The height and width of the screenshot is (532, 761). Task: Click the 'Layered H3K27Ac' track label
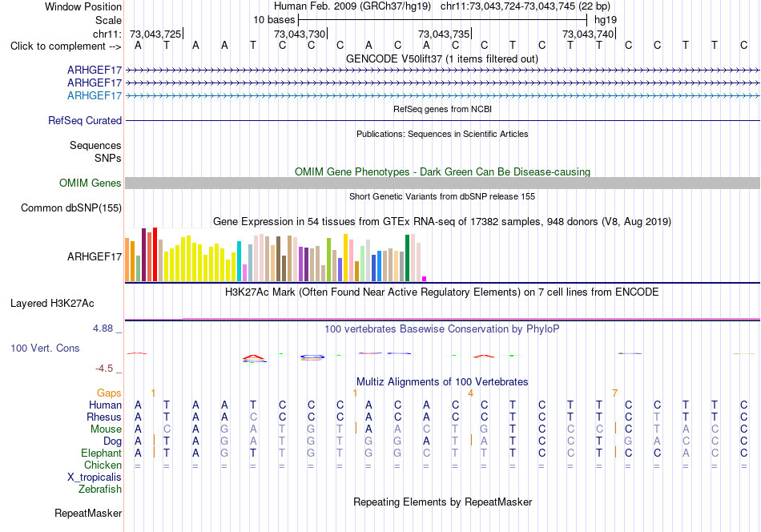click(x=52, y=304)
